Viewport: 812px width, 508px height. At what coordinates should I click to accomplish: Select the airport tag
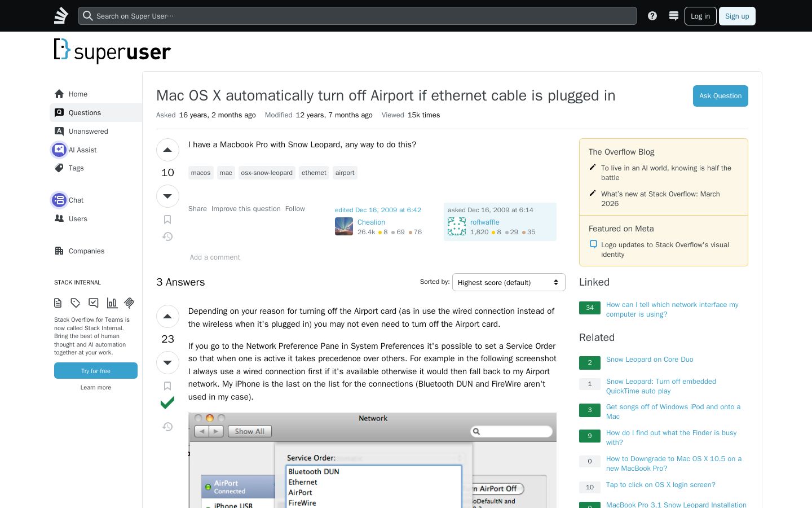[x=345, y=173]
